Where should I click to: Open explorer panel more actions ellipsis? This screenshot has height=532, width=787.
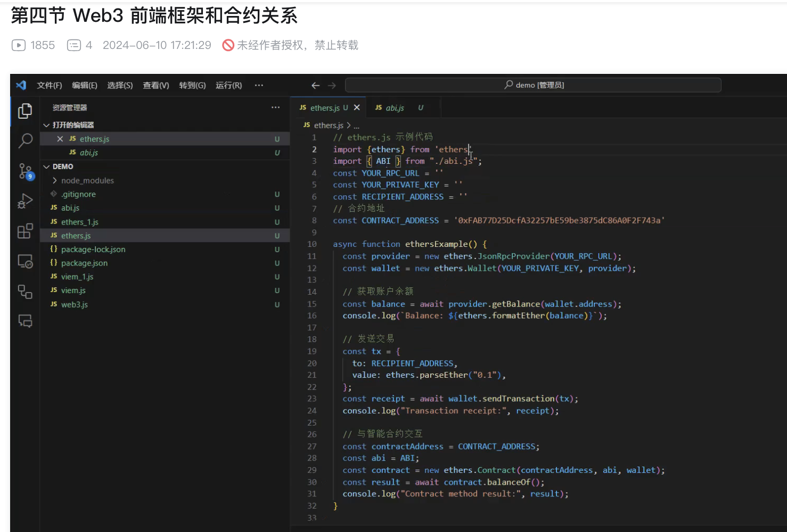click(275, 107)
